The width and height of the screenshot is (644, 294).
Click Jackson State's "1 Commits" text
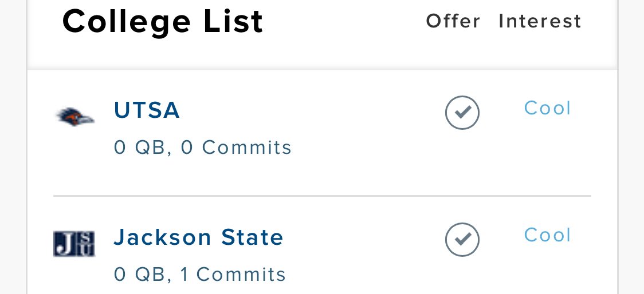pyautogui.click(x=233, y=275)
